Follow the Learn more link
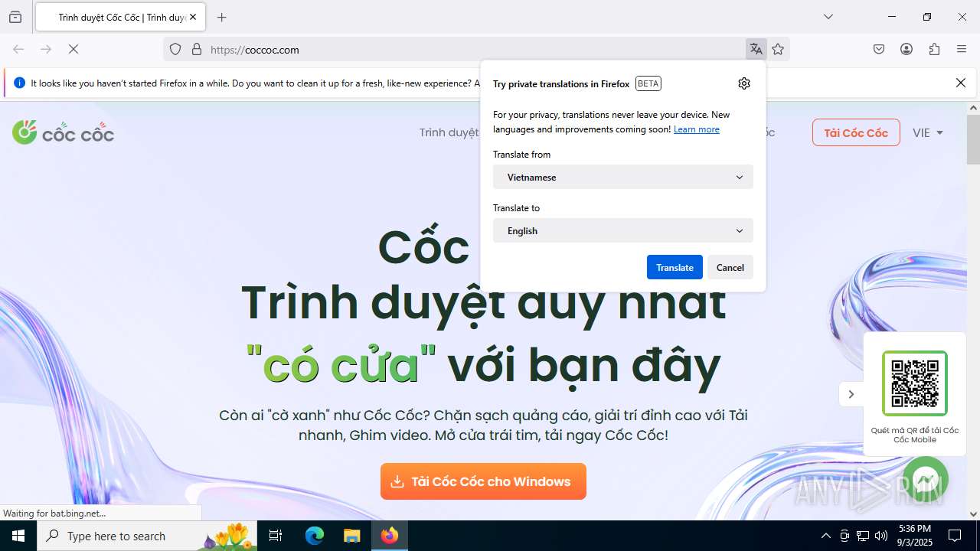The height and width of the screenshot is (551, 980). pyautogui.click(x=697, y=129)
